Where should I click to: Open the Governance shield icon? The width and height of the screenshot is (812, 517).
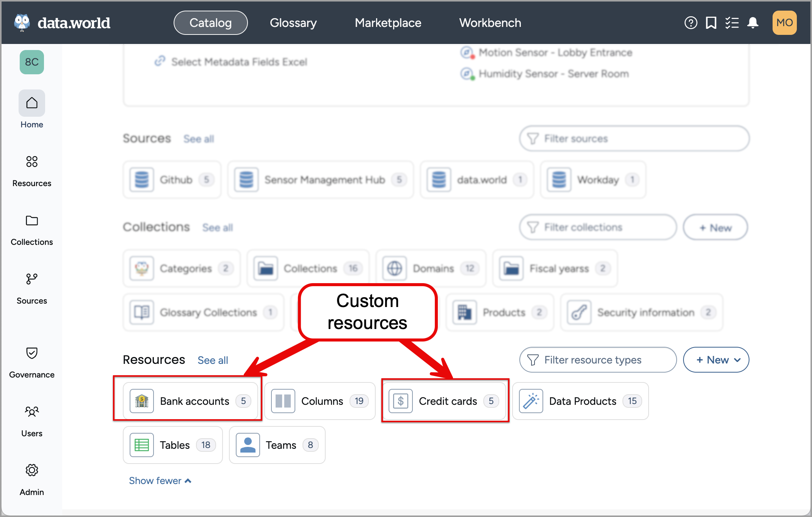click(x=31, y=353)
